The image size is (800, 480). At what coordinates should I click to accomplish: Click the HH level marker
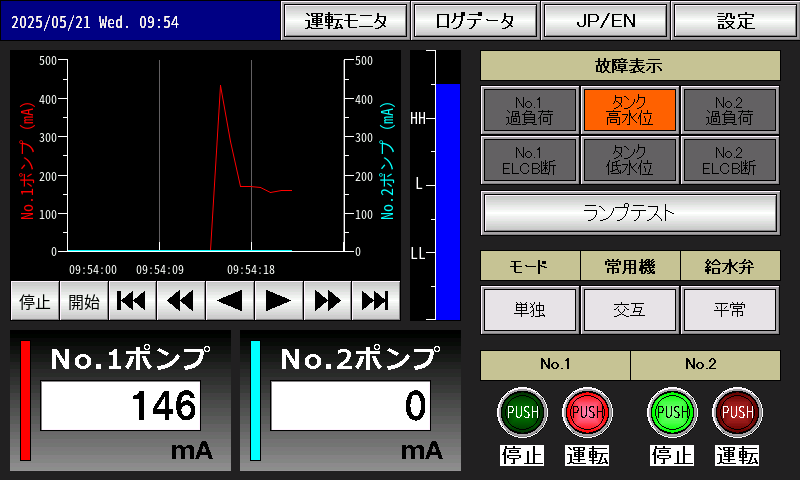418,119
